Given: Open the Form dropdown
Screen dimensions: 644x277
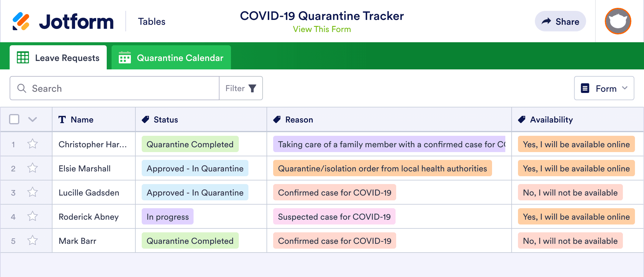Looking at the screenshot, I should coord(604,88).
